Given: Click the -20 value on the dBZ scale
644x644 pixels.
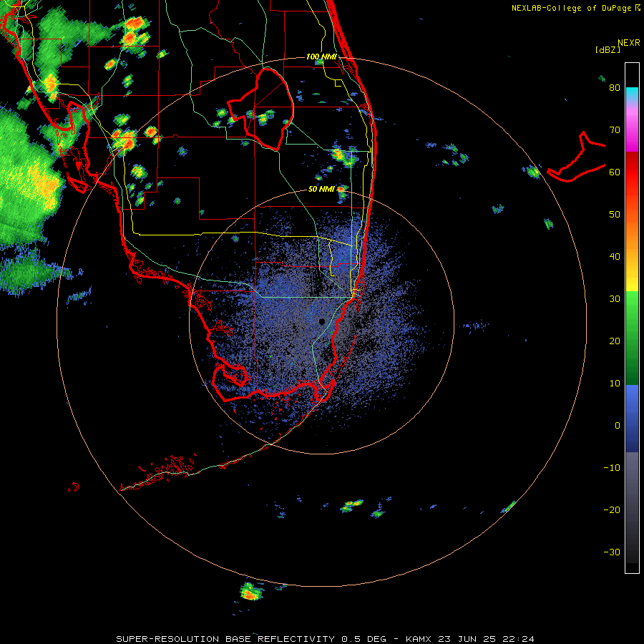Looking at the screenshot, I should pos(612,510).
